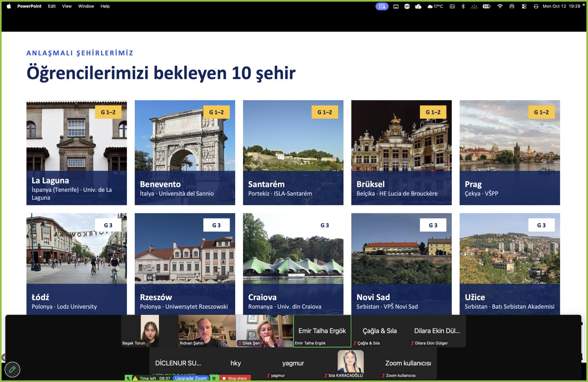Expand the hidden Zoom panel arrow
This screenshot has height=382, width=588.
(3, 357)
